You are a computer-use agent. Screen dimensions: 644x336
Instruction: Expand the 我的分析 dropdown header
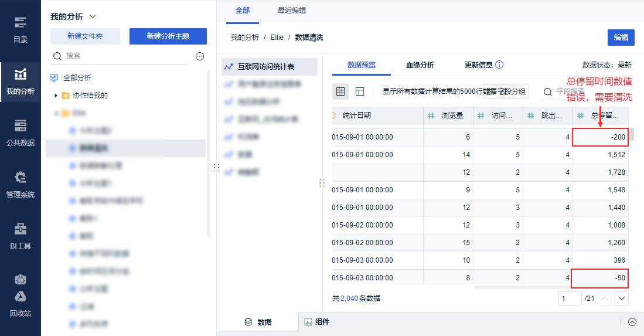click(93, 17)
